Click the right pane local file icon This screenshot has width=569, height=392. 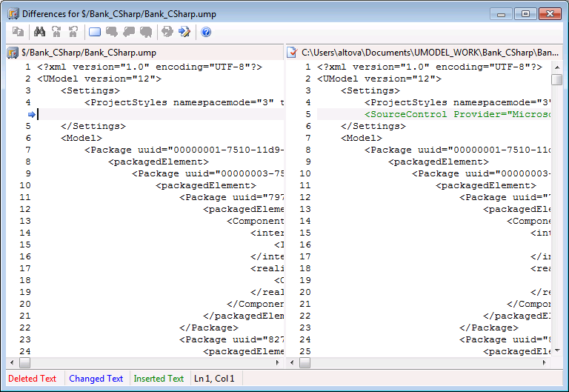point(293,53)
